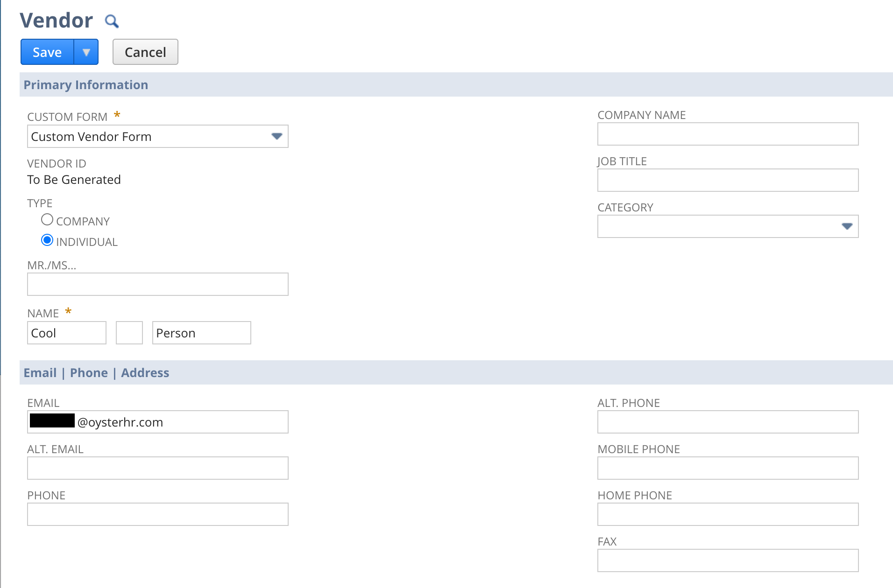Click the Mr./Ms. salutation field

click(x=157, y=284)
